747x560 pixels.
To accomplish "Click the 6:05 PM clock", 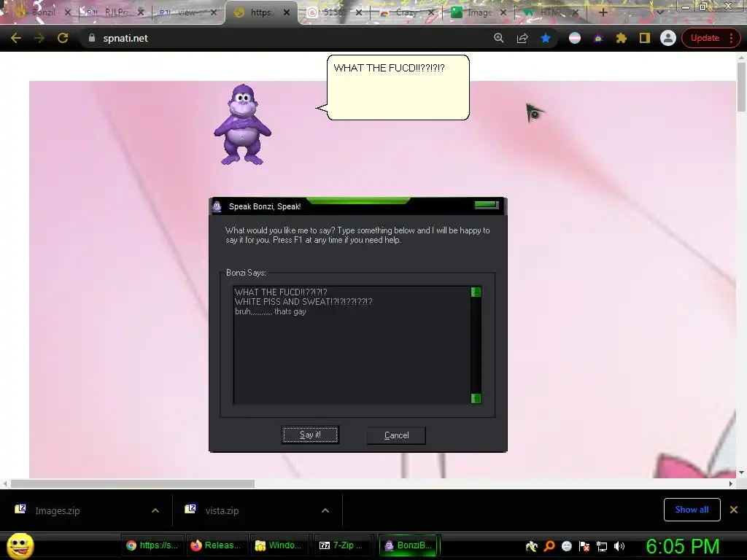I will [683, 546].
